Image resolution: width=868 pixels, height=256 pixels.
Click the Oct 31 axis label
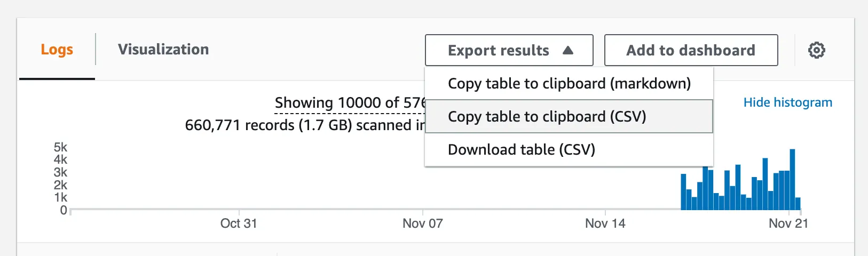[239, 223]
